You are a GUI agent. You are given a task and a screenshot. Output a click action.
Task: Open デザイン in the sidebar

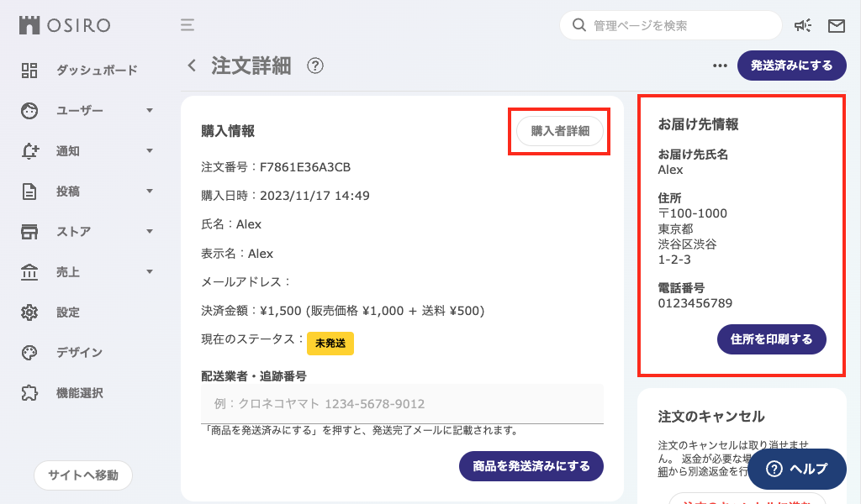tap(79, 353)
